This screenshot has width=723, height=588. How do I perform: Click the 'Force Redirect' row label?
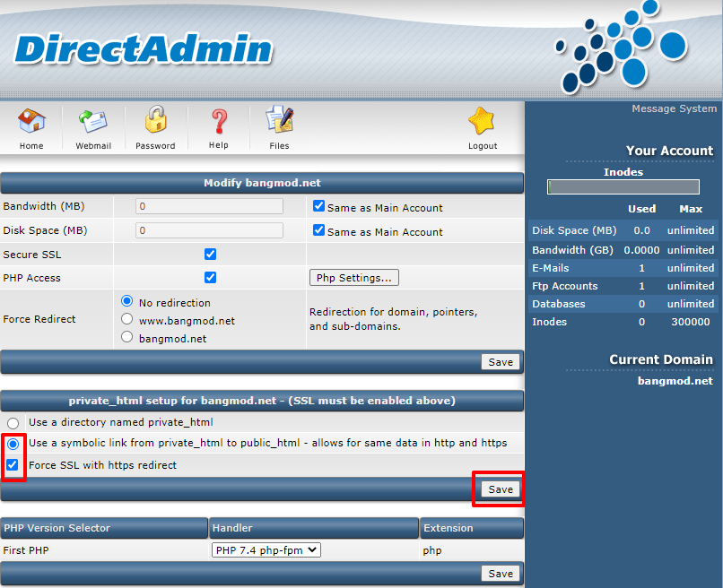(39, 319)
